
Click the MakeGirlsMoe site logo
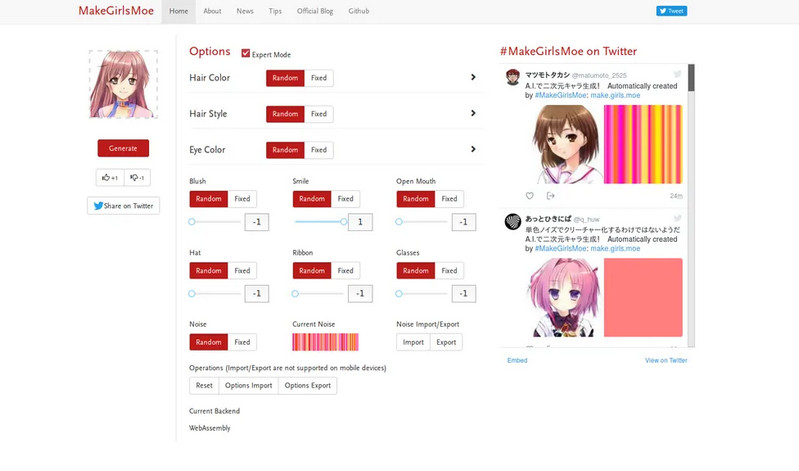116,11
